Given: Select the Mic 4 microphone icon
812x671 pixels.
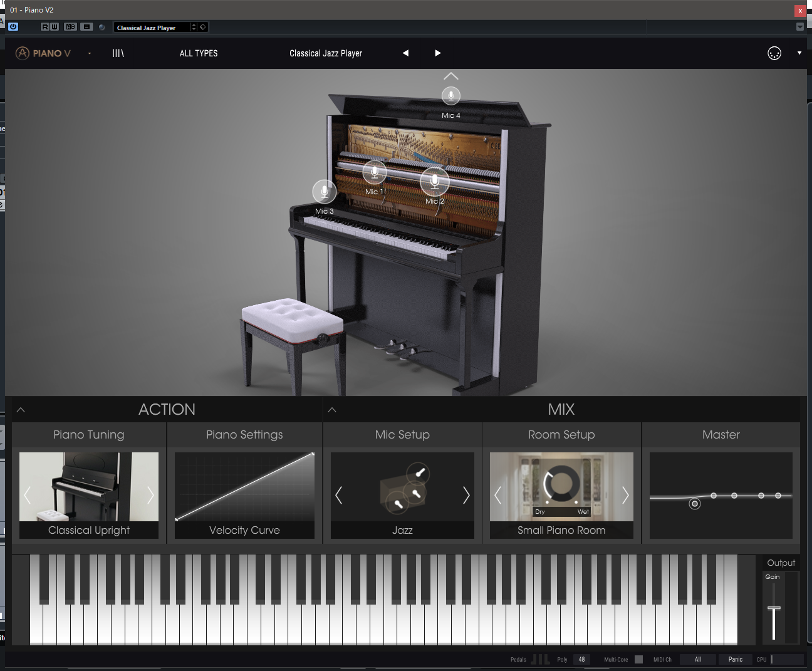Looking at the screenshot, I should (x=450, y=96).
